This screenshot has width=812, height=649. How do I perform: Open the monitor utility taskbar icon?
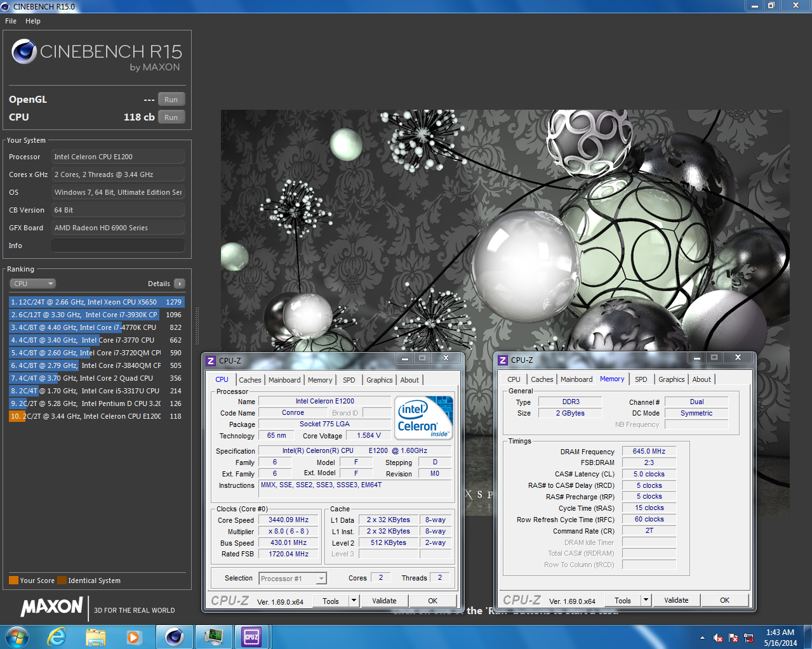point(213,636)
